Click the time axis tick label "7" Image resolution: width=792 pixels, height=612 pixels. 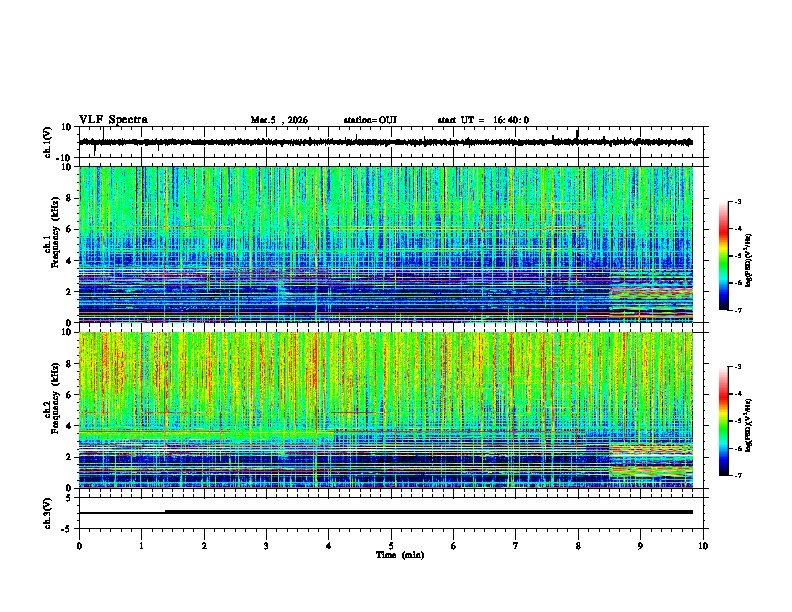516,546
